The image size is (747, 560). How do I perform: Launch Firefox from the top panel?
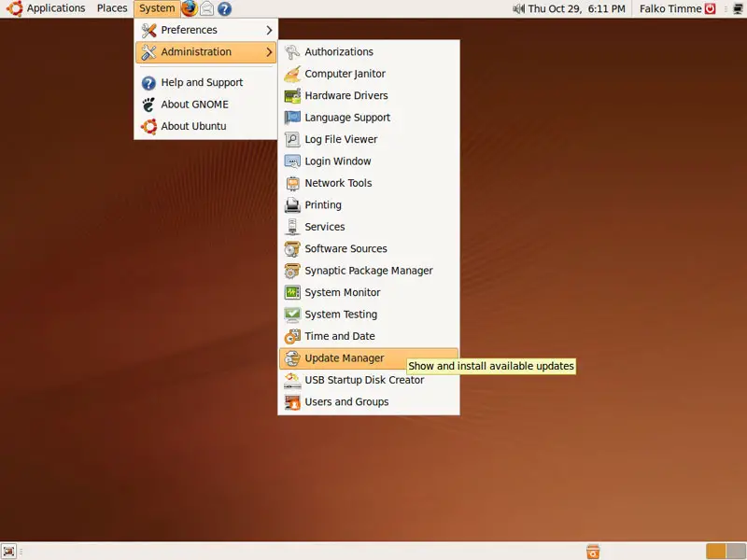pos(190,8)
